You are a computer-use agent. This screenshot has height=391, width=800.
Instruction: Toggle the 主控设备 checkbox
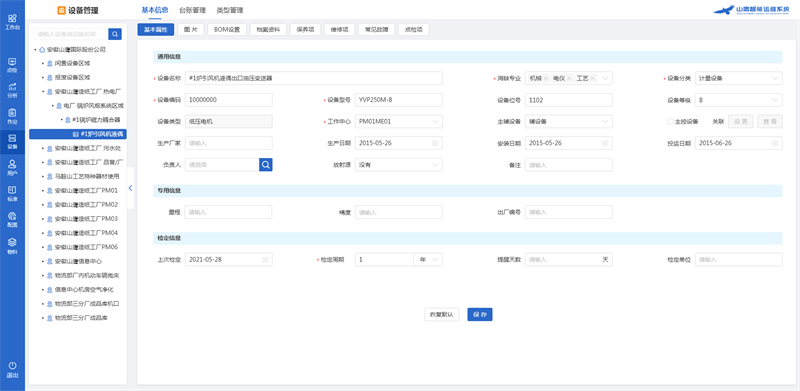[x=670, y=121]
